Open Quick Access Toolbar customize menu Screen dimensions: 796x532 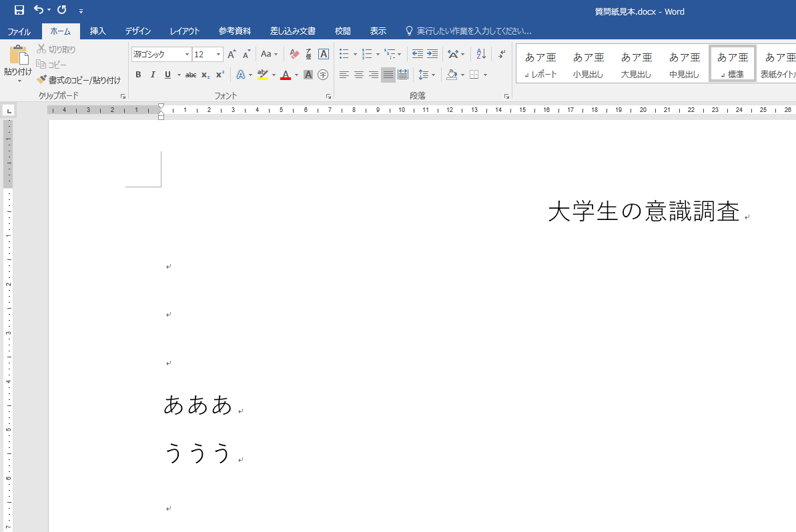click(81, 11)
